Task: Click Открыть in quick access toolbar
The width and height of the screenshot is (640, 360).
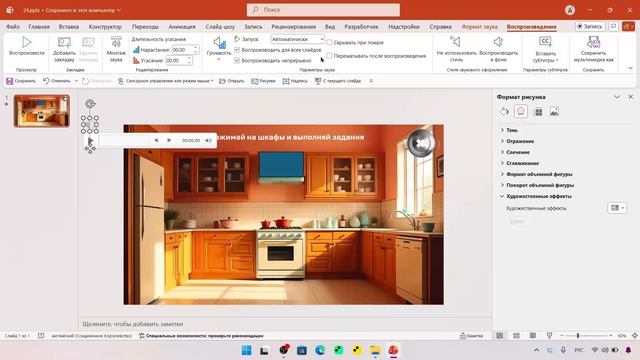Action: coord(231,81)
